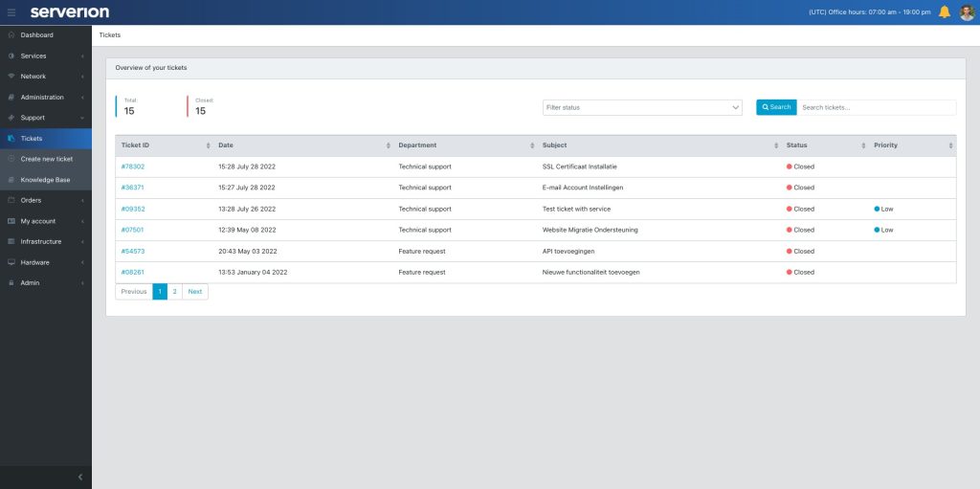Open Knowledge Base in sidebar

click(x=45, y=180)
